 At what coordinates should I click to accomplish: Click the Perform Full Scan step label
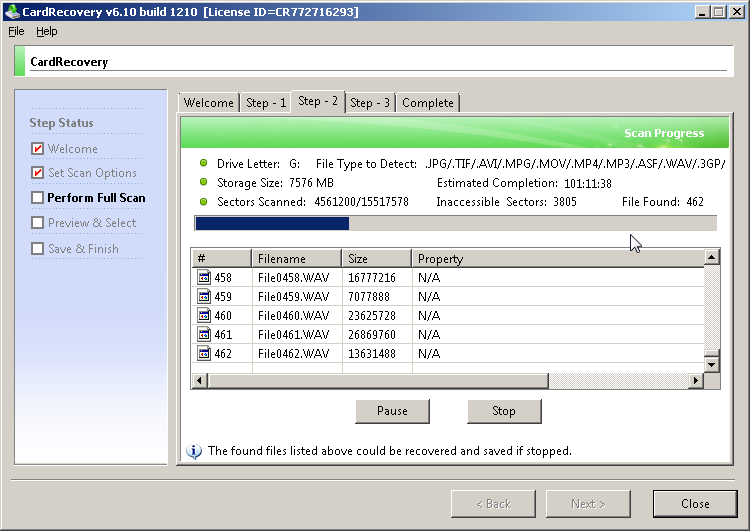[96, 198]
